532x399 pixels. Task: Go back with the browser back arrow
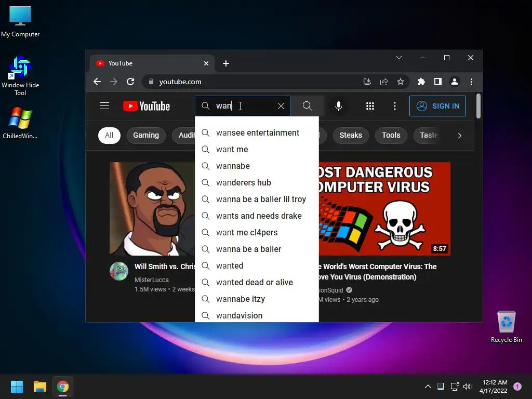coord(97,82)
